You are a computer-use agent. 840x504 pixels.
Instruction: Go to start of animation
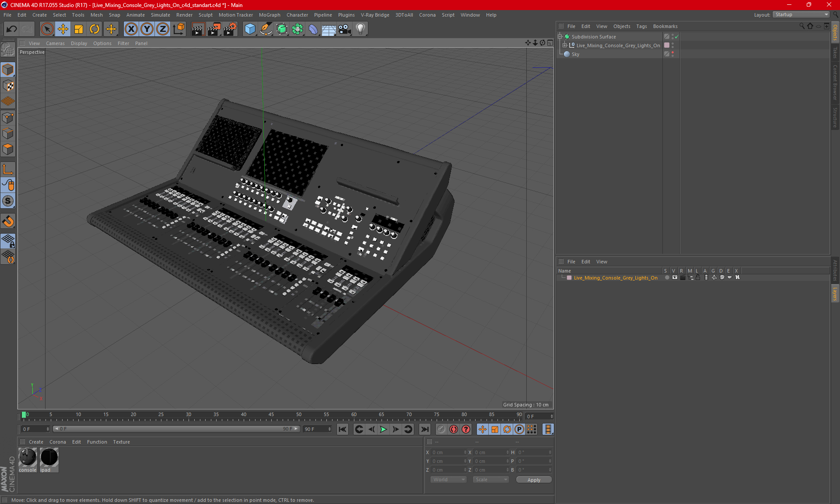(343, 429)
